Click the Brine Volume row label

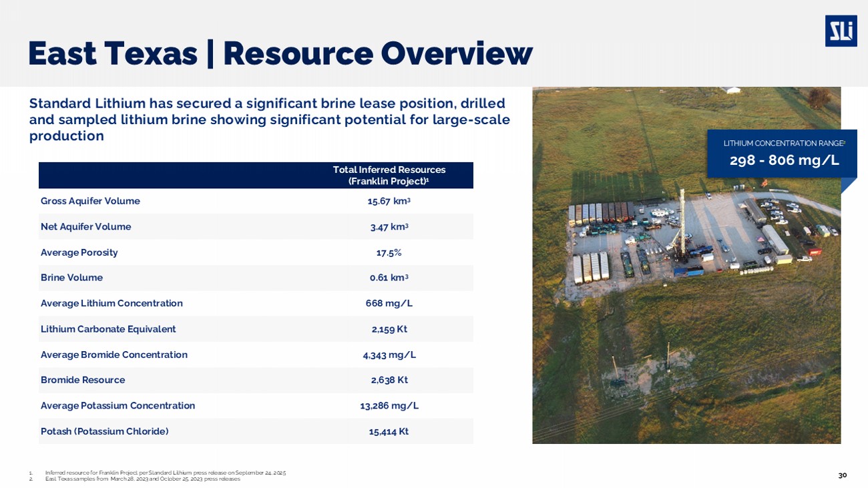click(x=71, y=278)
